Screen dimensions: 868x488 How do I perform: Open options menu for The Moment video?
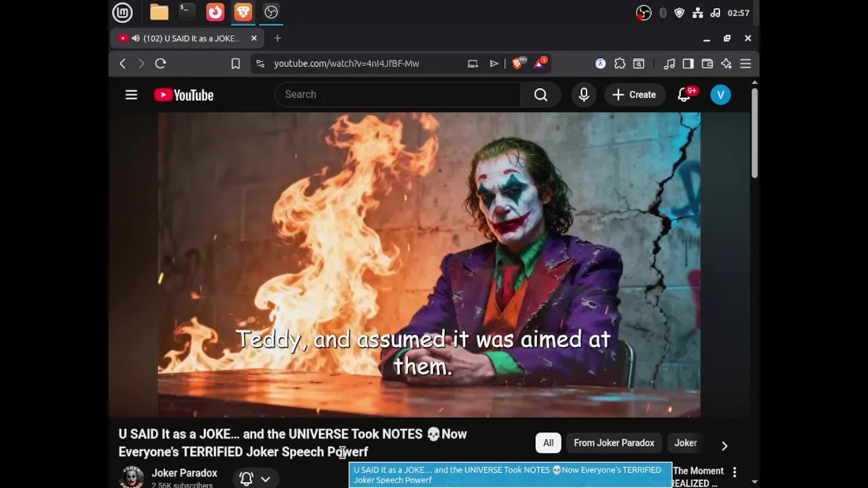(734, 472)
